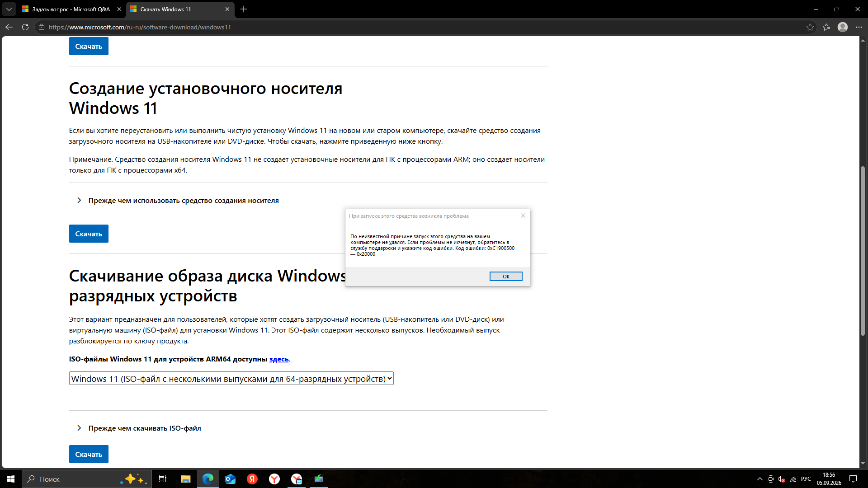Screen dimensions: 868x488
Task: Click Скачать under the media creation section
Action: click(x=89, y=234)
